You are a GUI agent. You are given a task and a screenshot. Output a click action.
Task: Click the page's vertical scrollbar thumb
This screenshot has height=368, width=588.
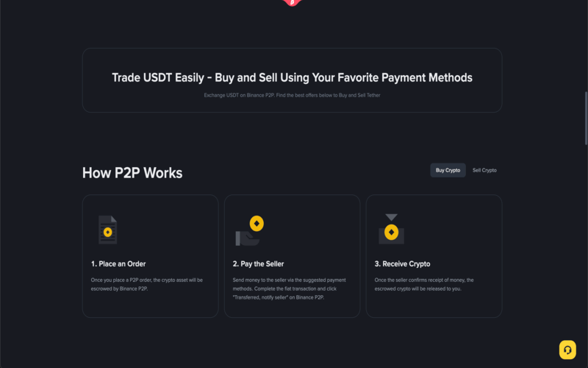pyautogui.click(x=585, y=118)
